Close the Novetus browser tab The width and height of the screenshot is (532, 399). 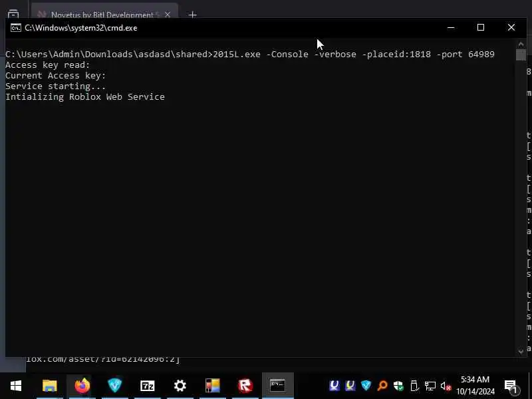168,15
